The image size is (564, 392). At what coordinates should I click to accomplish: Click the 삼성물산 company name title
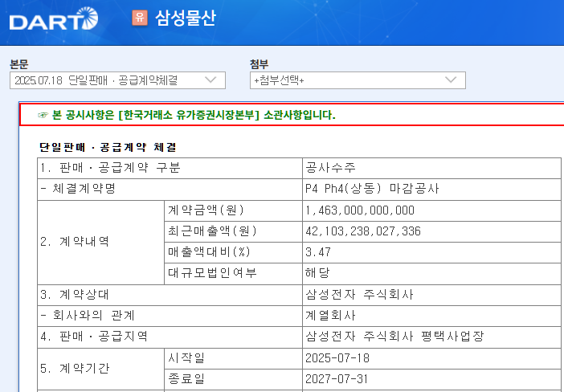(x=186, y=18)
